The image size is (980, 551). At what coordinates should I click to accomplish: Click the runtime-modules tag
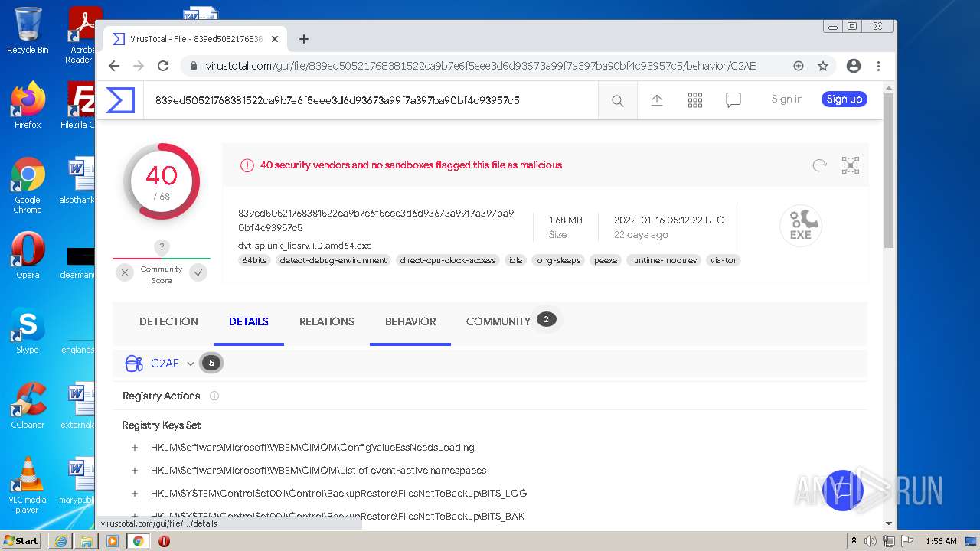click(x=664, y=260)
